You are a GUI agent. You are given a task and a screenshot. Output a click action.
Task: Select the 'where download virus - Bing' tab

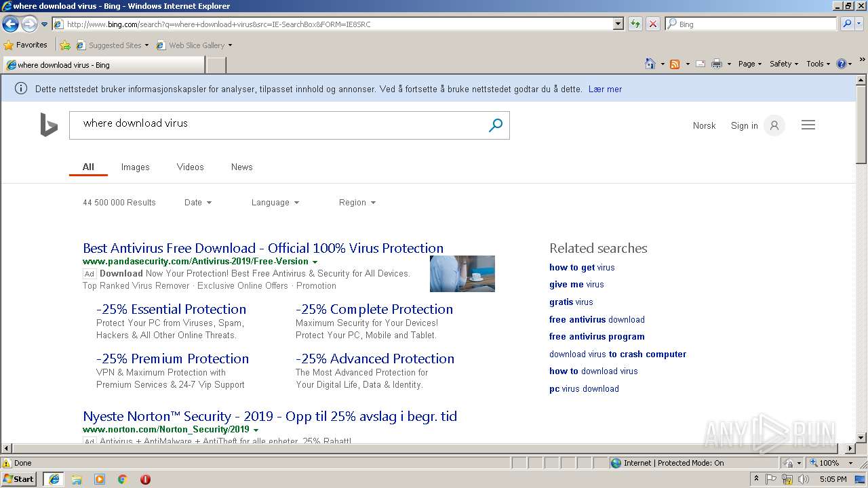pos(103,65)
